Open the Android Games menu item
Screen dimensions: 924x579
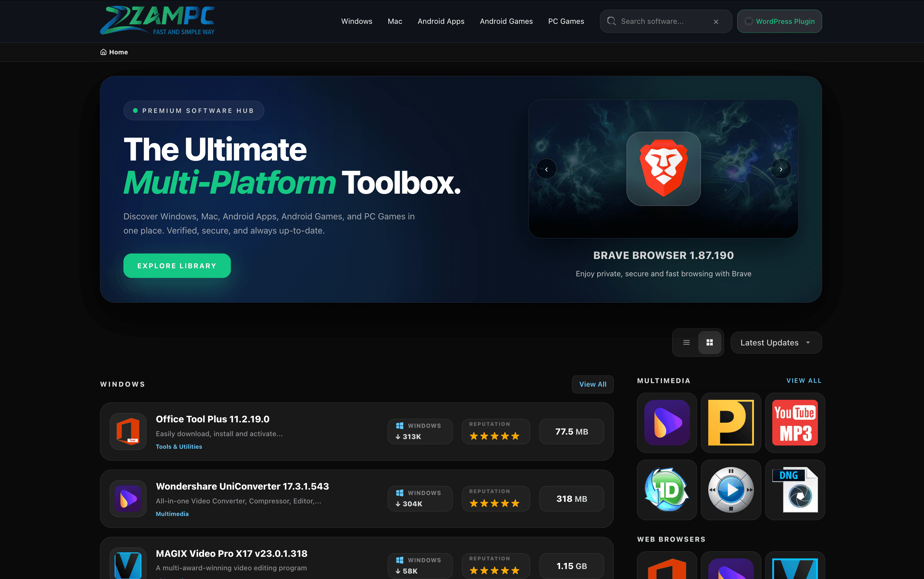click(x=506, y=22)
